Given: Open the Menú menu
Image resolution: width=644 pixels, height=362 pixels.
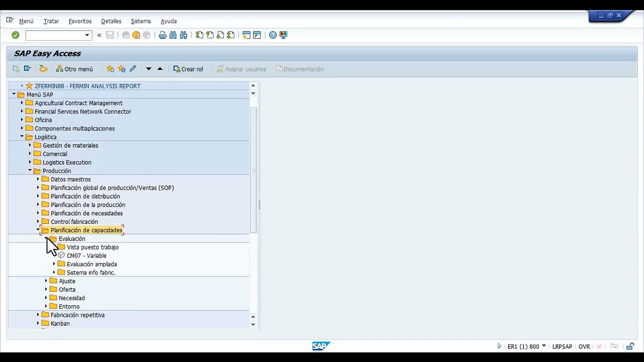Looking at the screenshot, I should (x=26, y=21).
